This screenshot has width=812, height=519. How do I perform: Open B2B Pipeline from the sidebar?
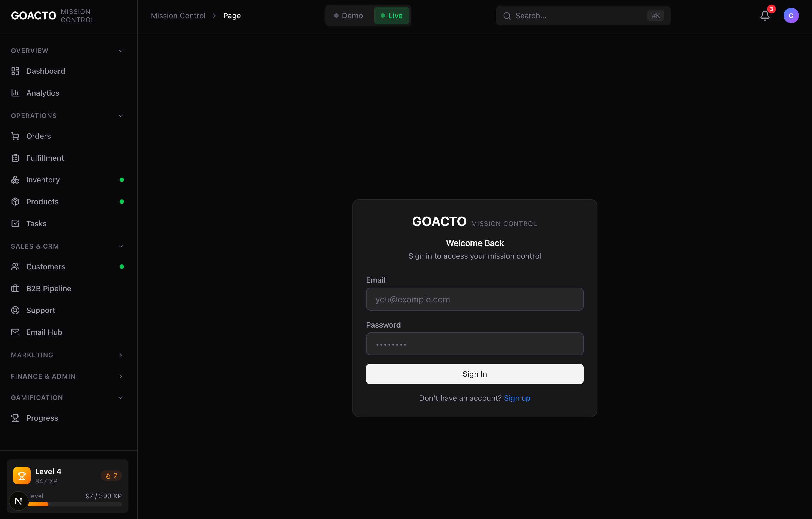(49, 289)
